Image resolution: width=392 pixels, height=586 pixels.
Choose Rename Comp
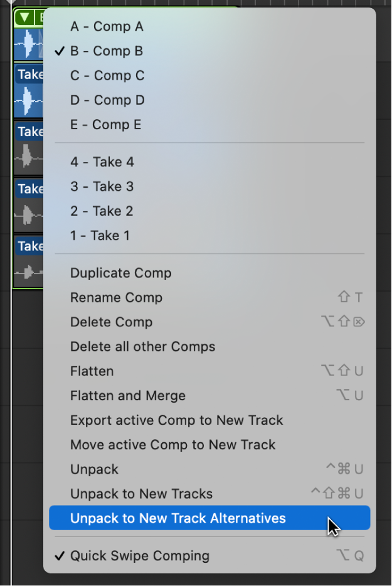point(116,297)
